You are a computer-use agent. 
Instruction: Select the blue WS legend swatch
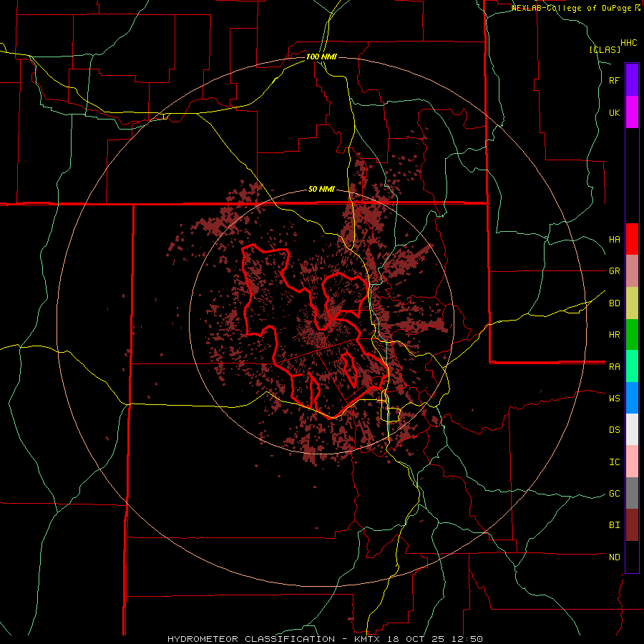632,398
